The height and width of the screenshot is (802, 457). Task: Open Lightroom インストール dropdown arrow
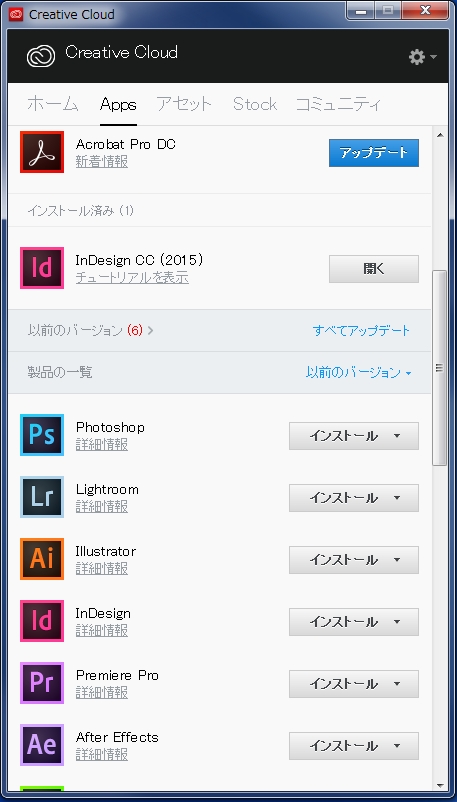(397, 498)
